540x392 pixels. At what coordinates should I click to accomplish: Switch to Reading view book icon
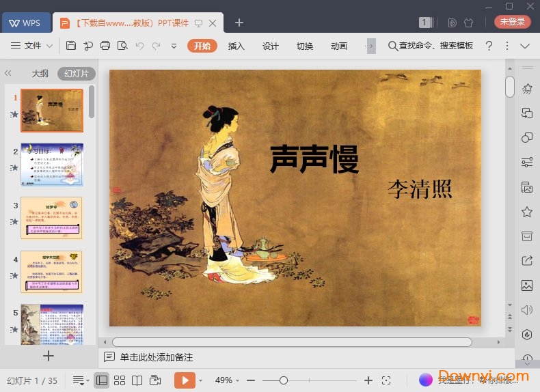coord(137,380)
